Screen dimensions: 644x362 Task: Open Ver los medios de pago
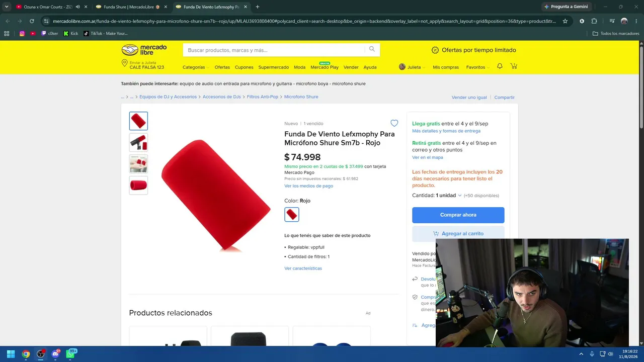(x=308, y=186)
